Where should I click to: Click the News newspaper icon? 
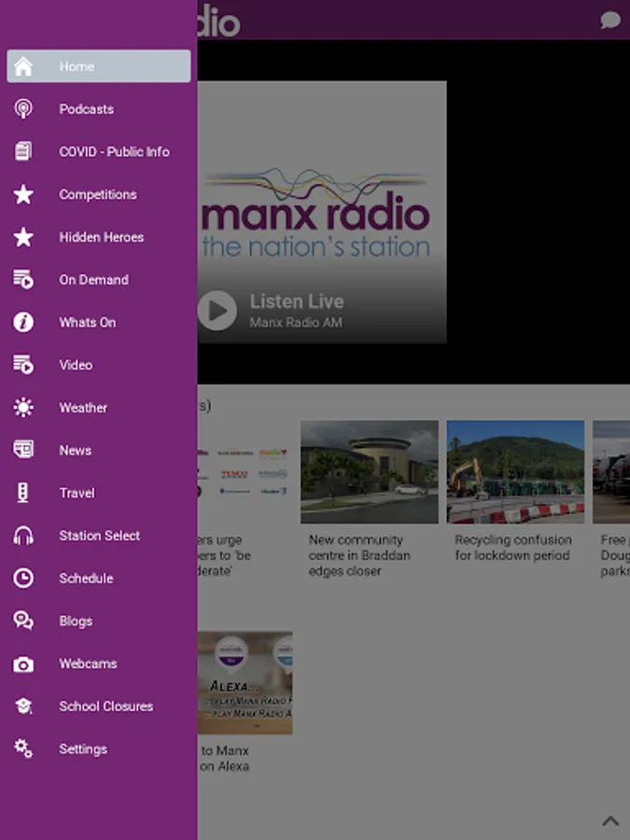click(23, 450)
